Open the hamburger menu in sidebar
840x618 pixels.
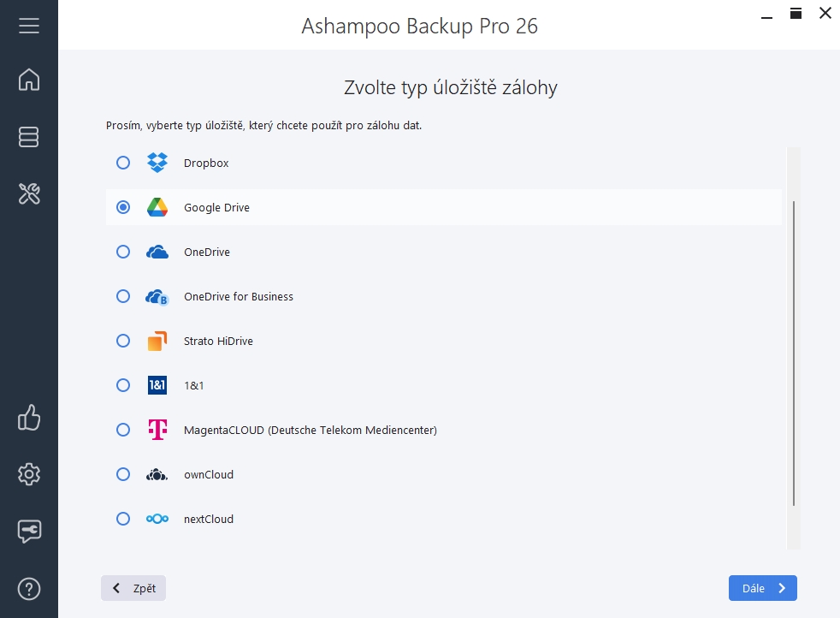click(x=29, y=26)
